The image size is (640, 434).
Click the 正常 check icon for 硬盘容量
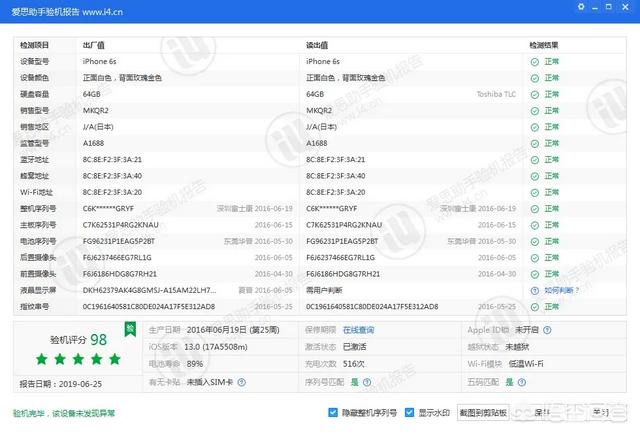[535, 94]
